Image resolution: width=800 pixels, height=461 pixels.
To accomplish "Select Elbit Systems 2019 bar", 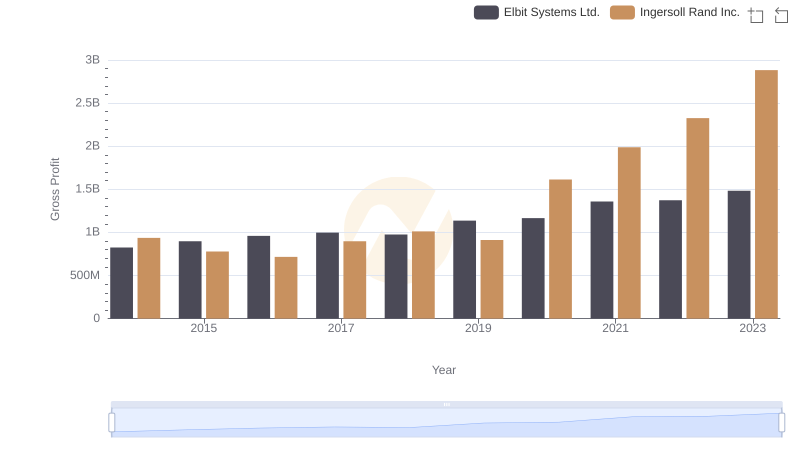I will point(464,269).
